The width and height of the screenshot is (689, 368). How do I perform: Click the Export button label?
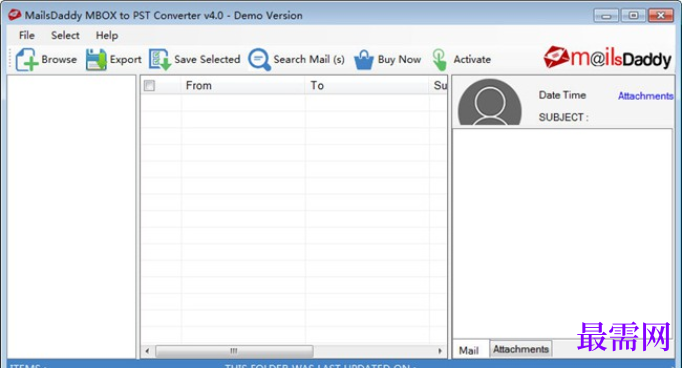pyautogui.click(x=126, y=59)
